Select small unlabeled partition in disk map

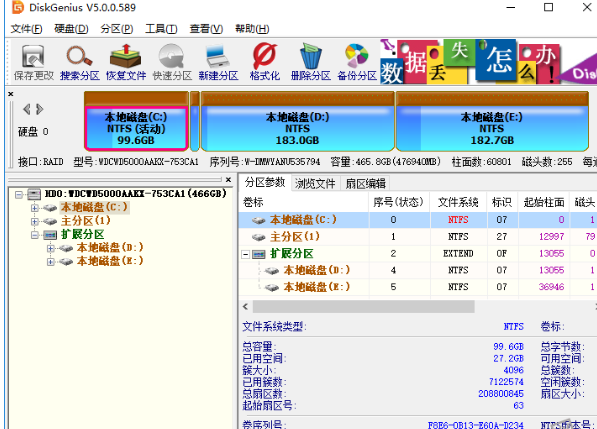tap(195, 121)
